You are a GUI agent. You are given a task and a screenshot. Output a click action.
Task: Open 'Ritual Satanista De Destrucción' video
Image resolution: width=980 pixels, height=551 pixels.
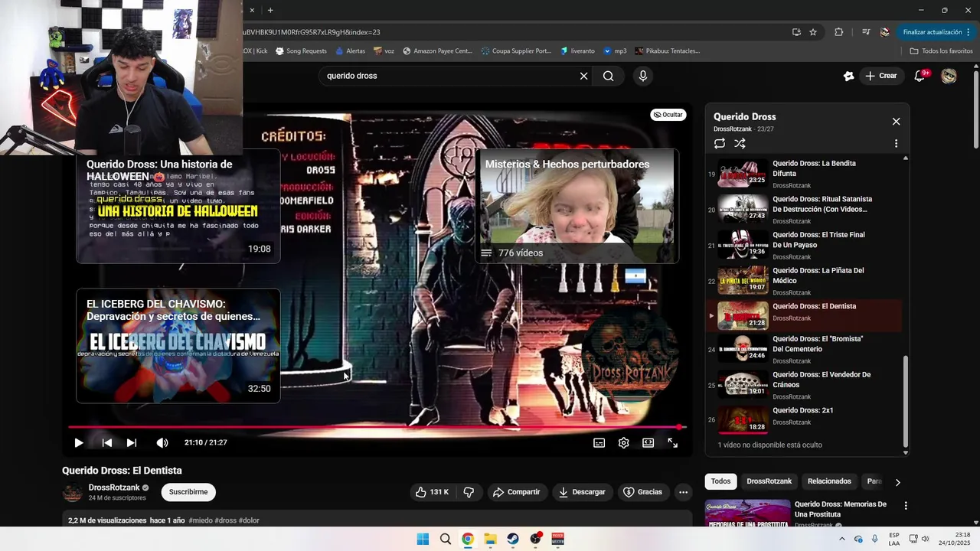(804, 209)
